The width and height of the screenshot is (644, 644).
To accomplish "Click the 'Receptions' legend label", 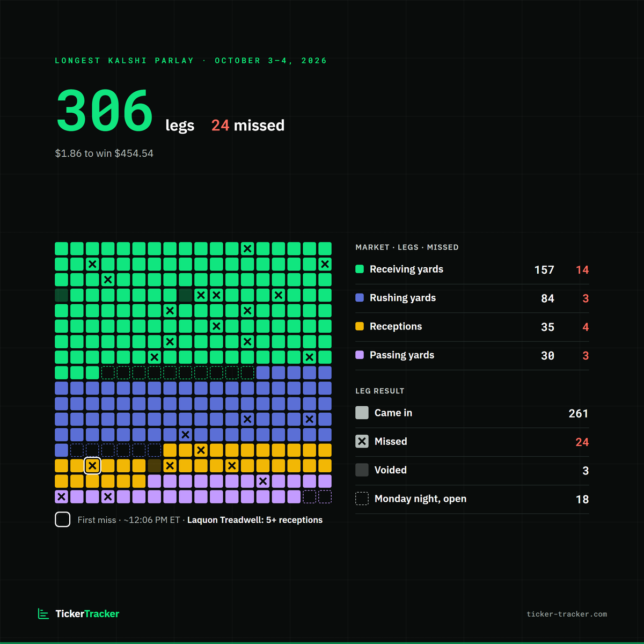I will [x=396, y=326].
